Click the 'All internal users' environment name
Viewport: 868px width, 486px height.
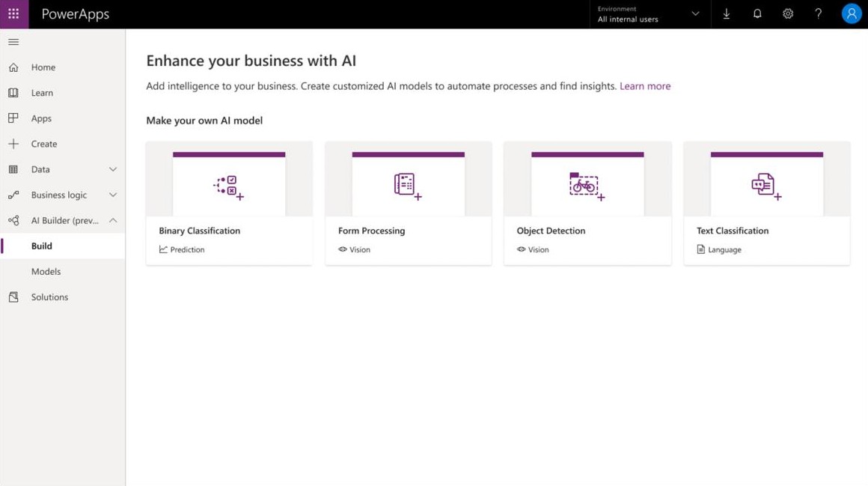tap(628, 19)
